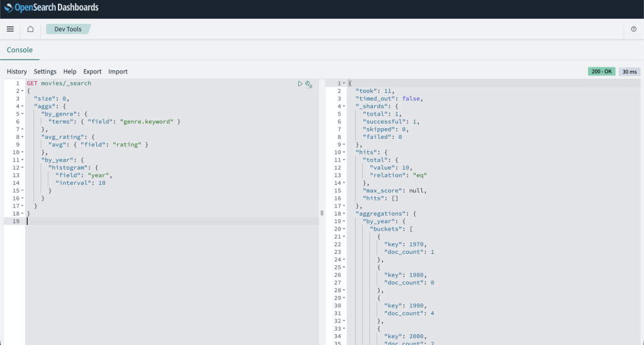Click the Help menu item

(x=70, y=72)
